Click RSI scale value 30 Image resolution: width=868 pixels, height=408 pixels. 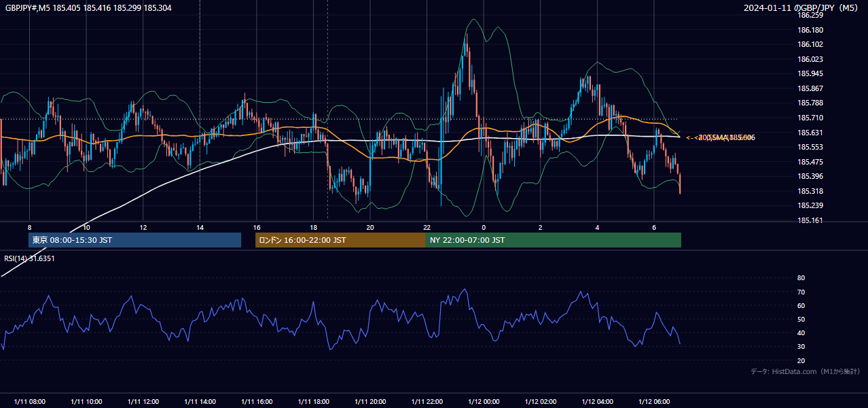[801, 347]
